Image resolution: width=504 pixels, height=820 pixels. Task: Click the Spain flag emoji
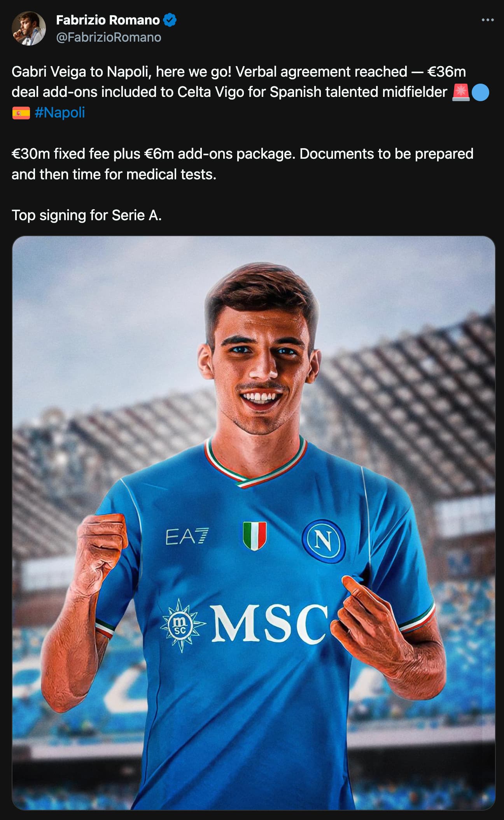pos(21,113)
